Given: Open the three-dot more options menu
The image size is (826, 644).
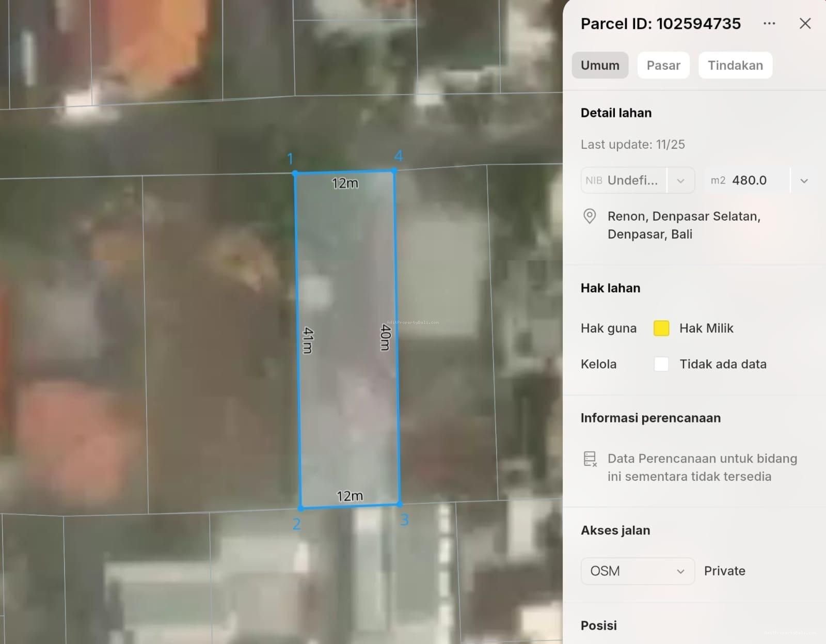Looking at the screenshot, I should (x=769, y=24).
